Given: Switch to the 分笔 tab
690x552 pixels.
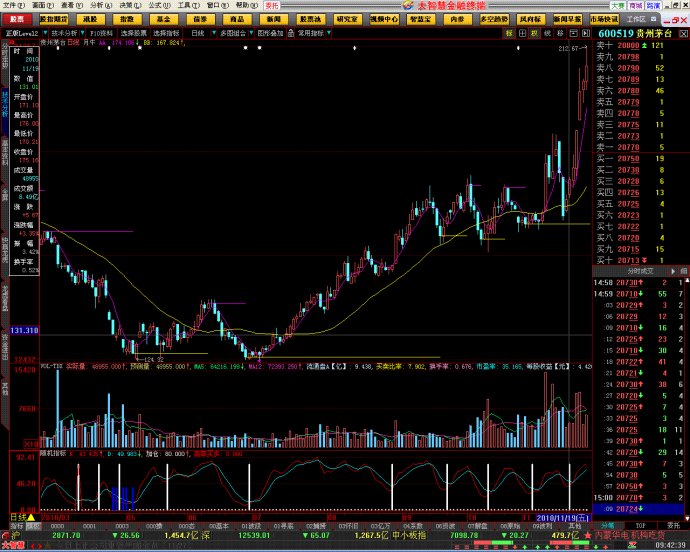Looking at the screenshot, I should pos(608,526).
